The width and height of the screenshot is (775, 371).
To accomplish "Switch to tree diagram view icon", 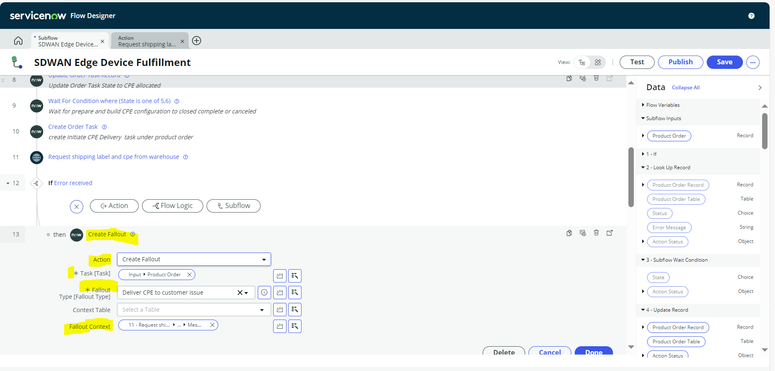I will (x=582, y=62).
